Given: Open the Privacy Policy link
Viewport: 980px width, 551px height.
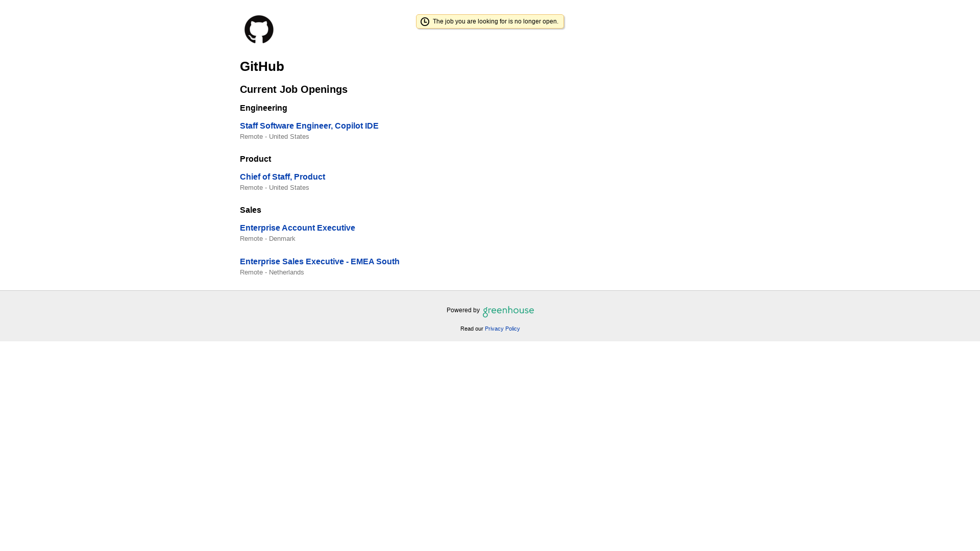Looking at the screenshot, I should (502, 329).
